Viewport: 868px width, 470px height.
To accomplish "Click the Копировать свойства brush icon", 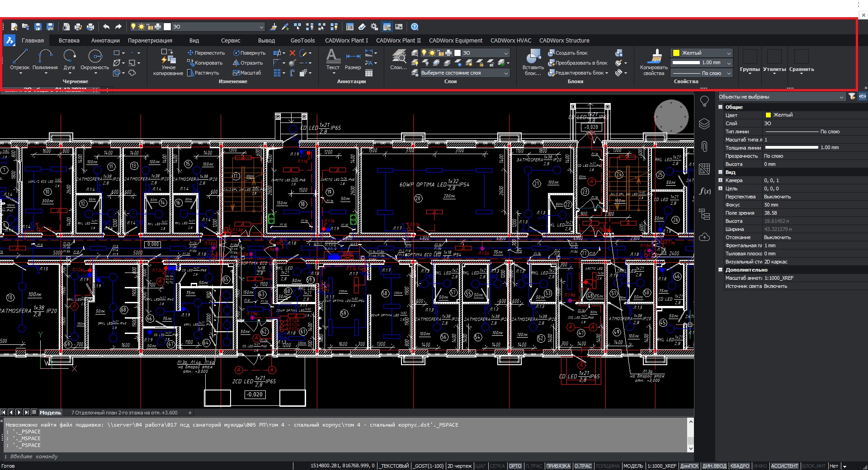I will point(654,62).
